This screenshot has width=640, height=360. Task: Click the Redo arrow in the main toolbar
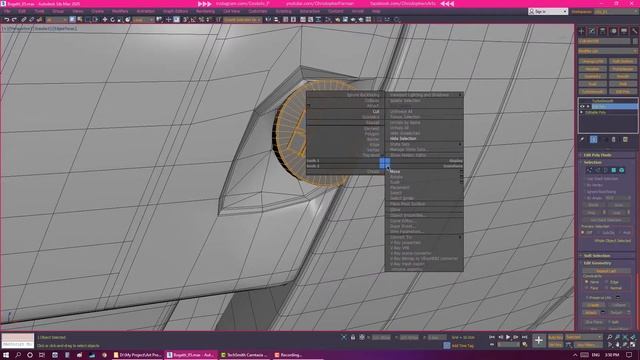14,20
